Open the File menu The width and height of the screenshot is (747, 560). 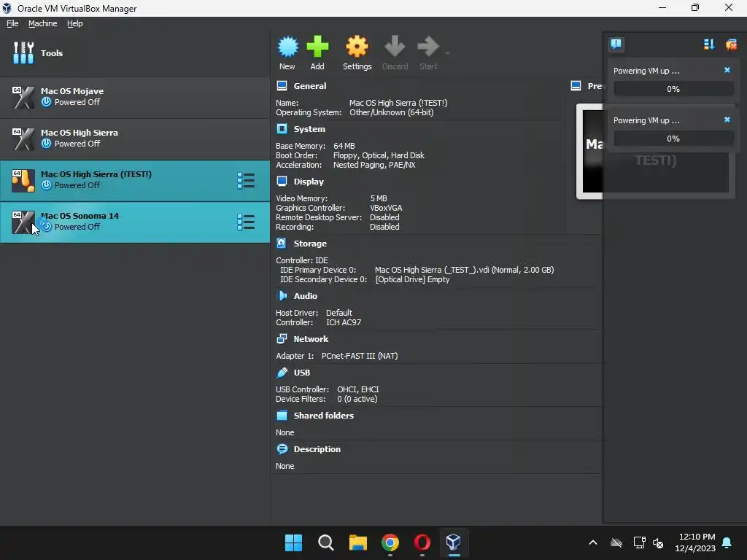(x=12, y=23)
